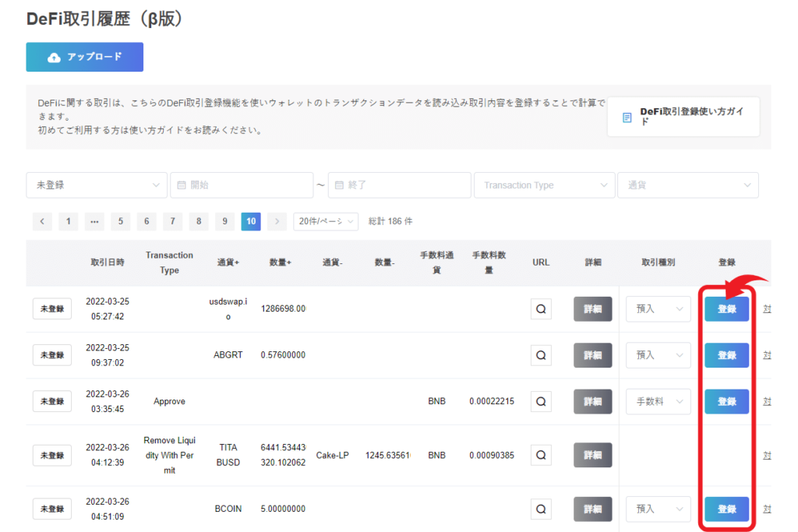Image resolution: width=798 pixels, height=532 pixels.
Task: Open the 預入 type dropdown in BCOIN row
Action: click(x=658, y=509)
